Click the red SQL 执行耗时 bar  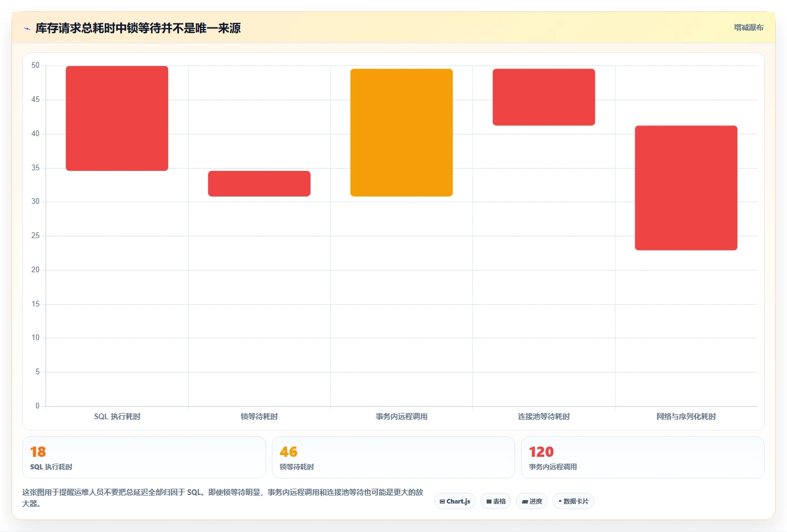pyautogui.click(x=117, y=118)
